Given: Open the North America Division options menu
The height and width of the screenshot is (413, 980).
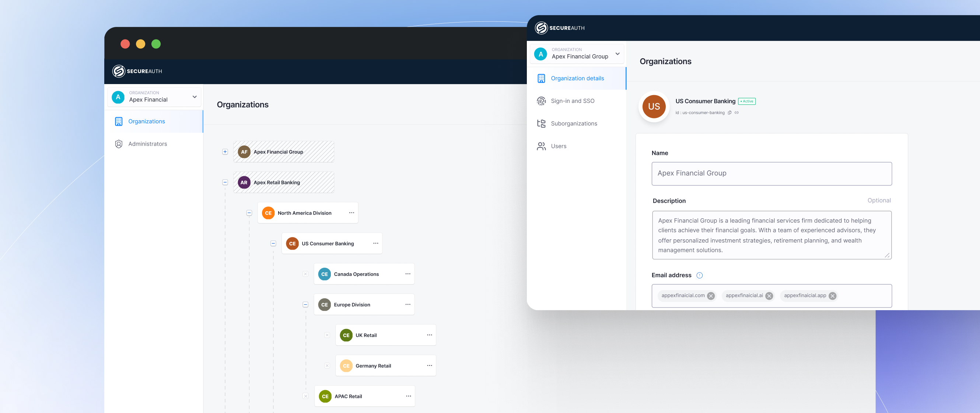Looking at the screenshot, I should [351, 213].
